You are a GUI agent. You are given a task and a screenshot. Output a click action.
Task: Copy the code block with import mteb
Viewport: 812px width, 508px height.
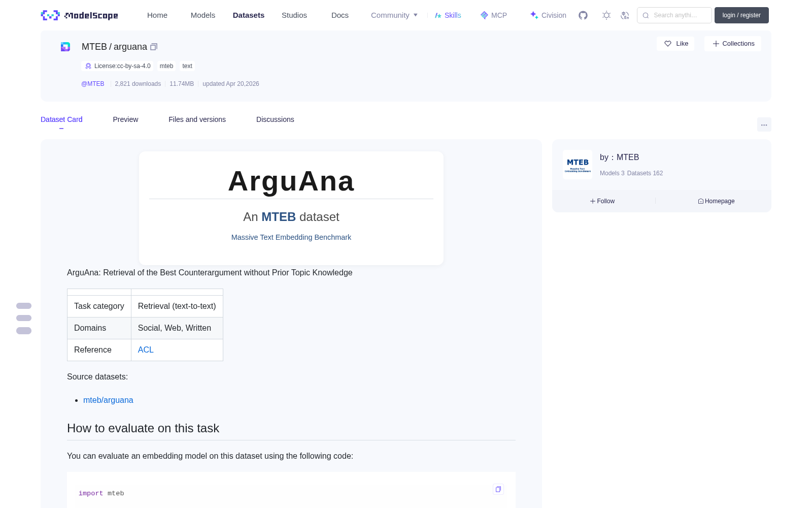coord(498,489)
